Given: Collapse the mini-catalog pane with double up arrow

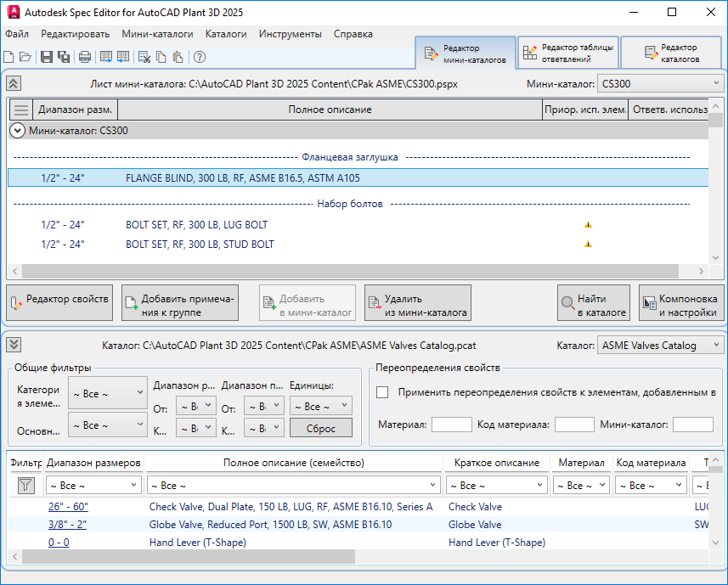Looking at the screenshot, I should pyautogui.click(x=14, y=84).
